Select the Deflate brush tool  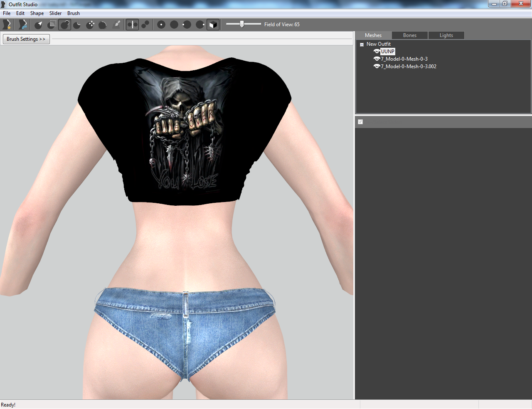pos(77,25)
